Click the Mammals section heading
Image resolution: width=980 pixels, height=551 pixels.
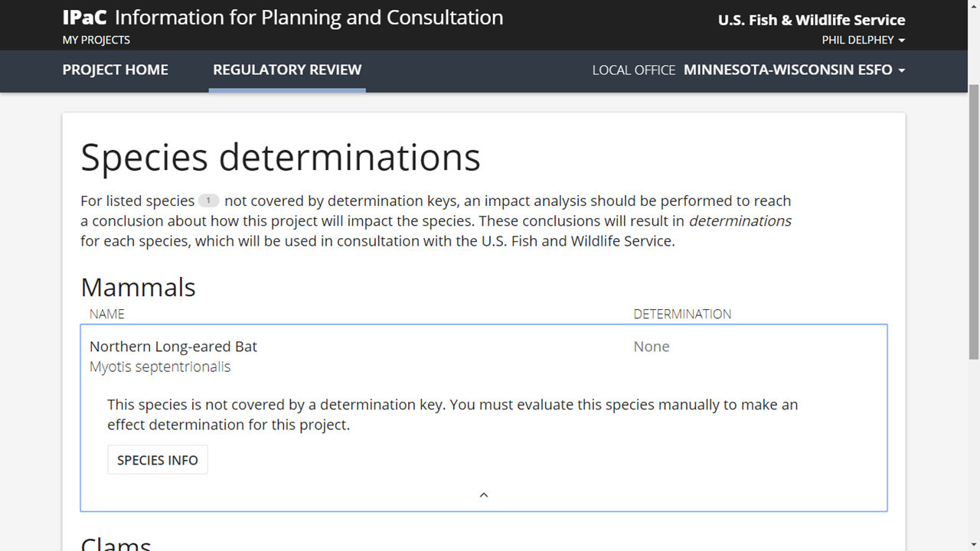pos(138,287)
